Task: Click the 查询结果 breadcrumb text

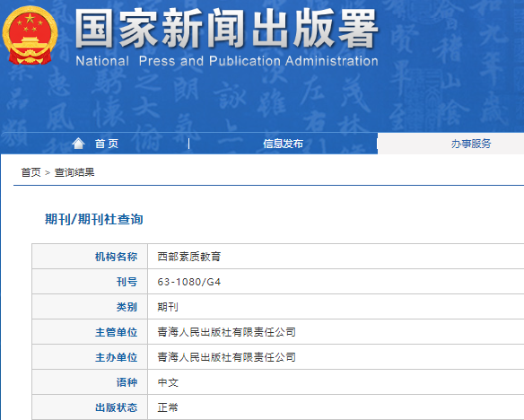Action: coord(74,172)
